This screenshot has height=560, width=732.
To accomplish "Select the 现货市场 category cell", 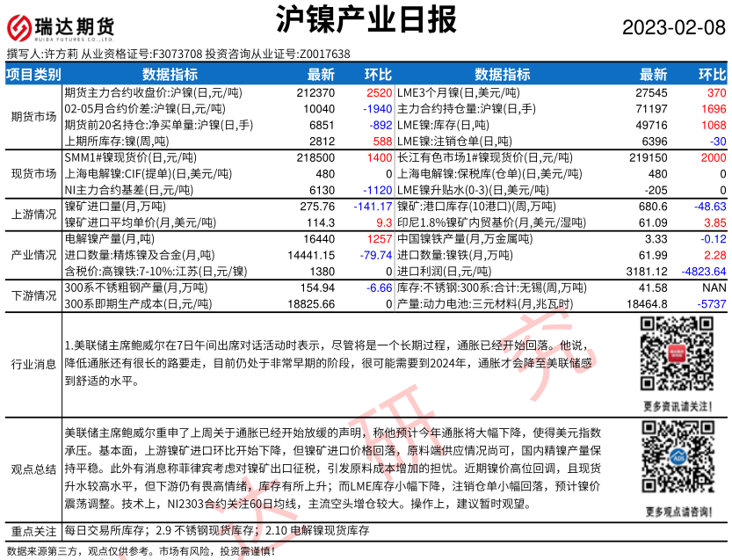I will 33,173.
